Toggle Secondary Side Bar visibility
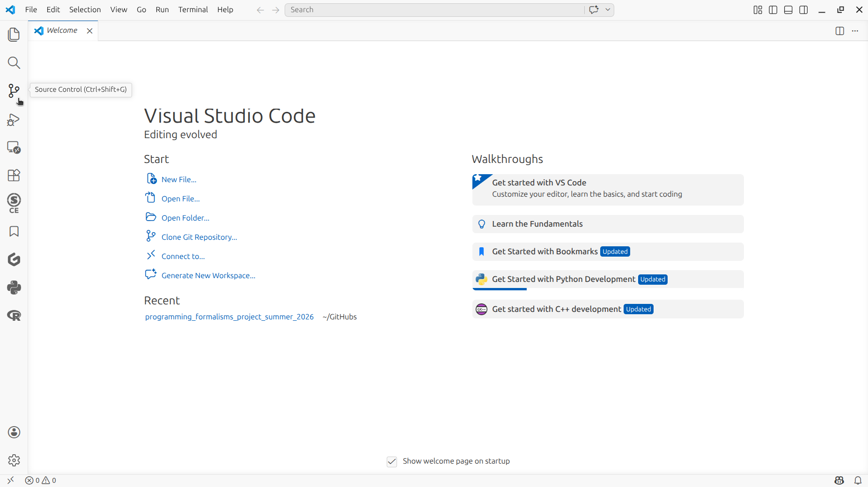Image resolution: width=868 pixels, height=487 pixels. pyautogui.click(x=804, y=10)
